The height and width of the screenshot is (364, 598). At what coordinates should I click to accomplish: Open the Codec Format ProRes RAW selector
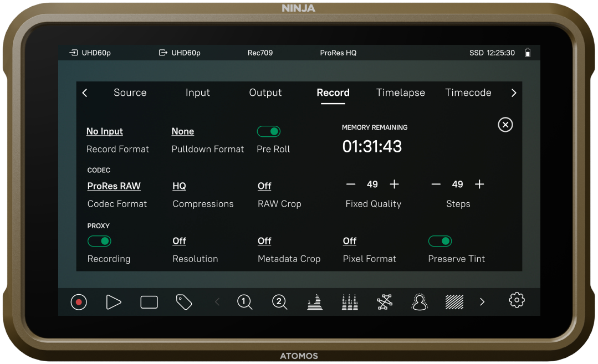114,186
